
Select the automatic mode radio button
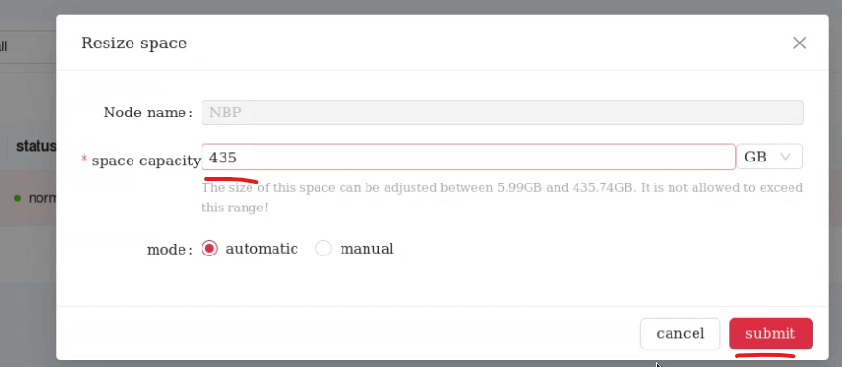pyautogui.click(x=209, y=248)
